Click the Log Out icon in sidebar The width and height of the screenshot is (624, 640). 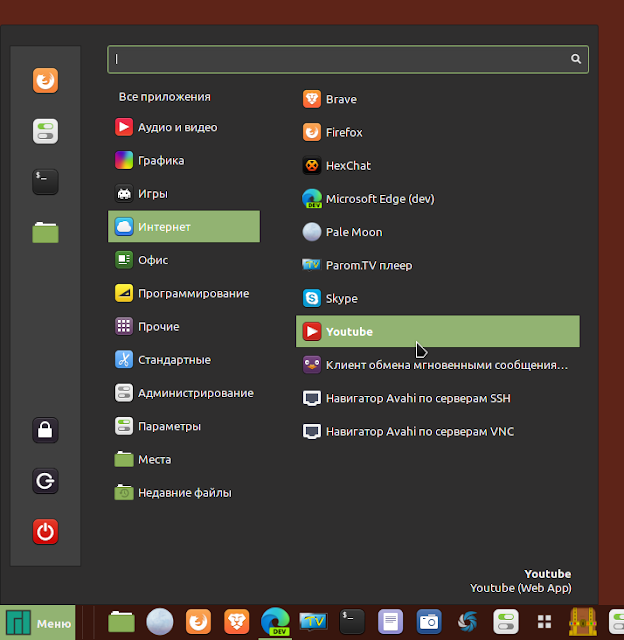(45, 481)
